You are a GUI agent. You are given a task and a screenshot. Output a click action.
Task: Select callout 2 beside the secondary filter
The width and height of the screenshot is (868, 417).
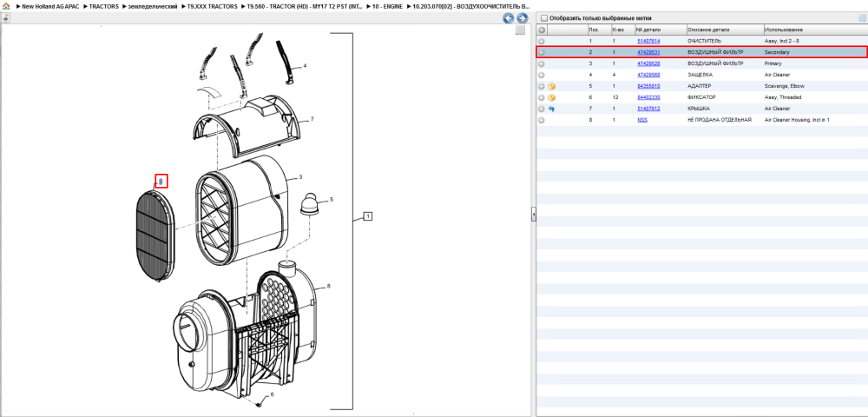(x=161, y=181)
